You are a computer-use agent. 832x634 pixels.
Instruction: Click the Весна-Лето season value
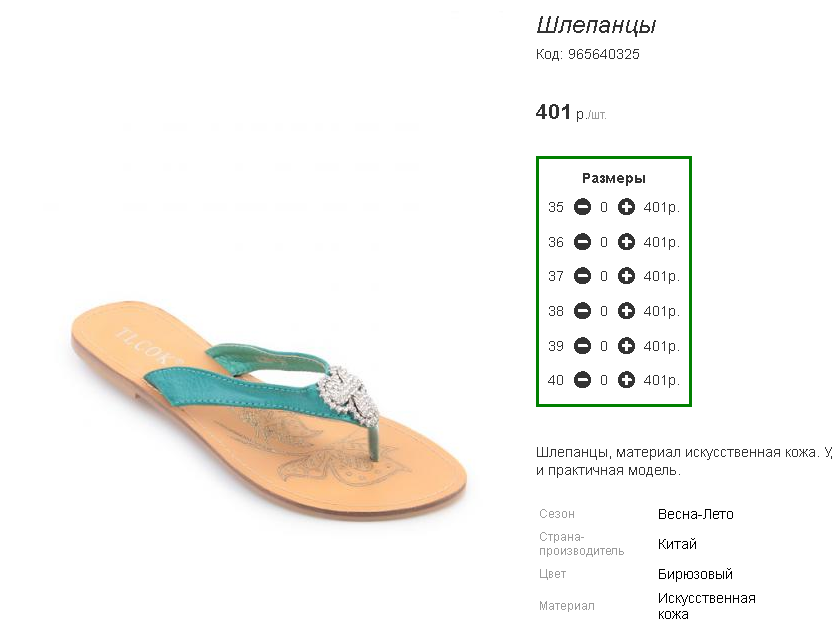(696, 514)
